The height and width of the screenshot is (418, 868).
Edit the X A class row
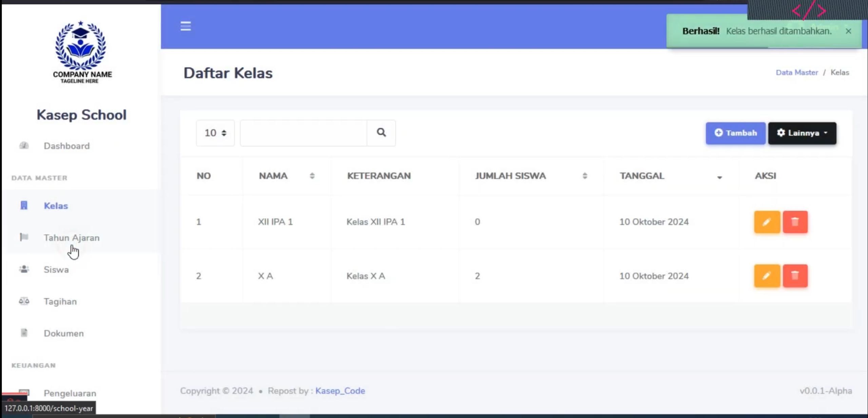(x=767, y=276)
